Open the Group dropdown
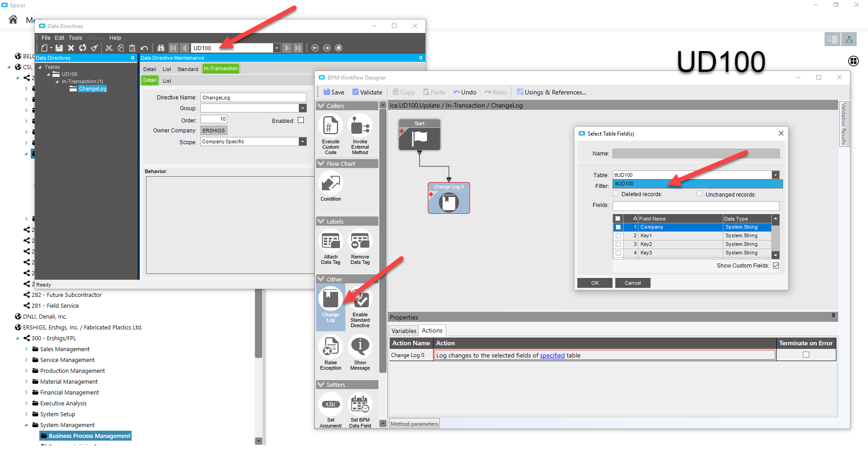Viewport: 868px width, 470px height. pyautogui.click(x=303, y=108)
